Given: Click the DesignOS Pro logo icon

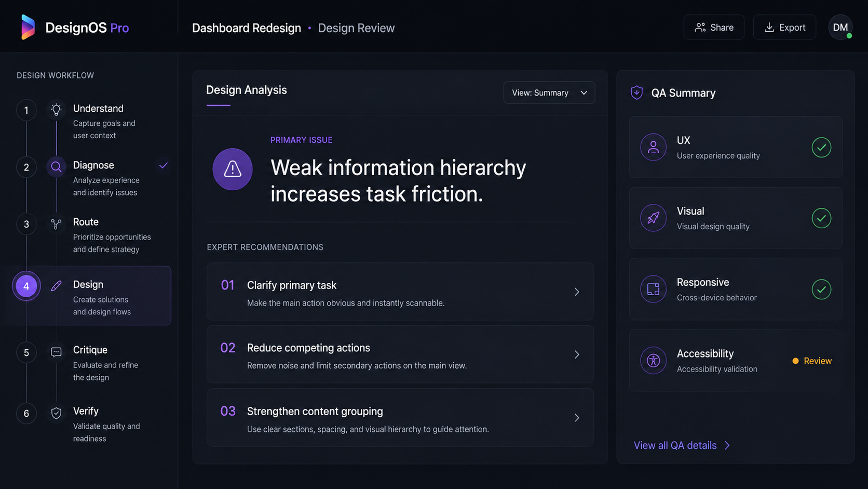Looking at the screenshot, I should [x=28, y=28].
